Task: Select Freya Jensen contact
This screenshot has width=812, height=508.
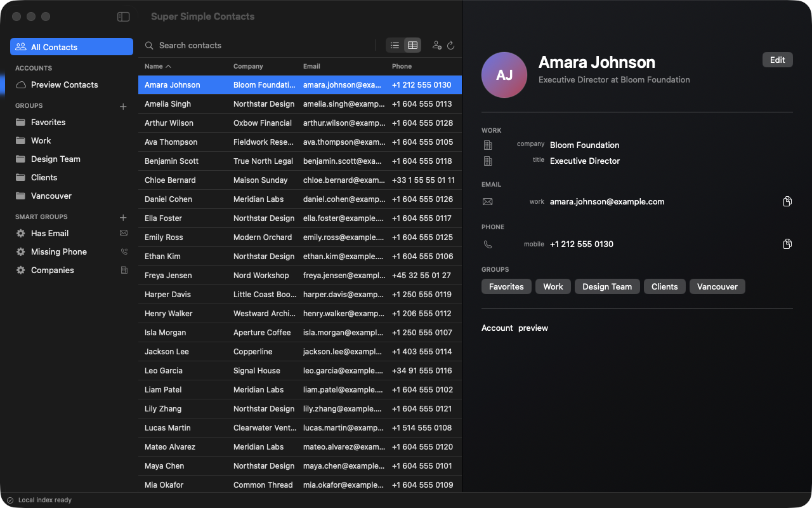Action: pyautogui.click(x=300, y=276)
